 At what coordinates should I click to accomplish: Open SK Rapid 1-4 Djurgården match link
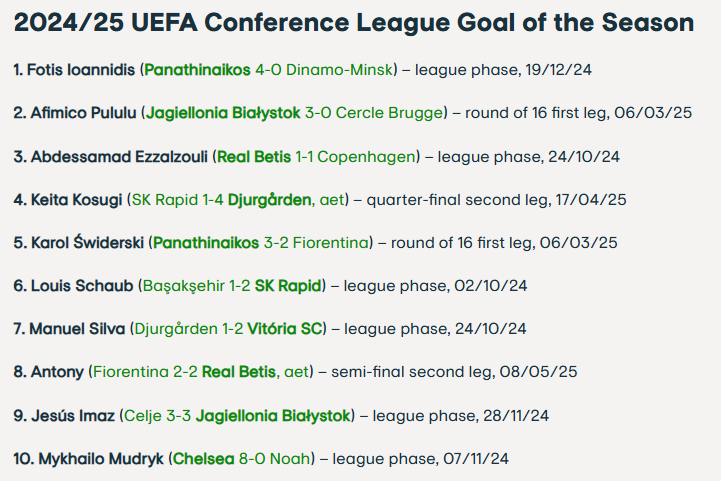coord(238,200)
